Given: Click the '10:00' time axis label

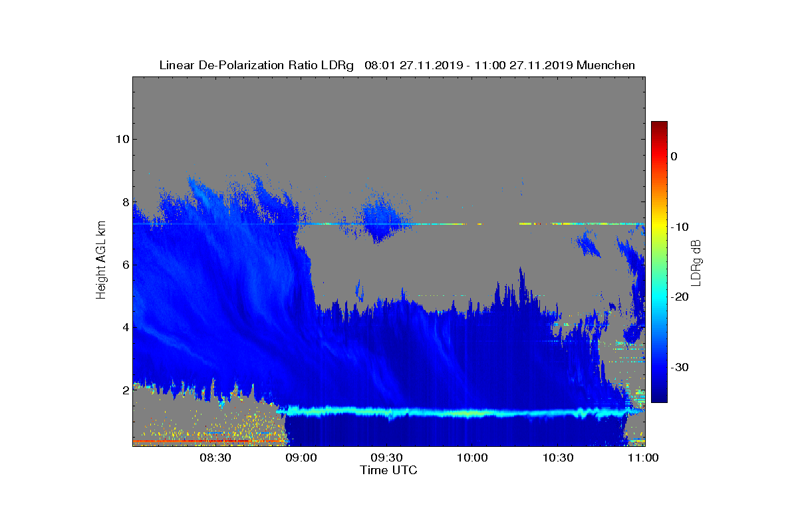Looking at the screenshot, I should click(473, 458).
